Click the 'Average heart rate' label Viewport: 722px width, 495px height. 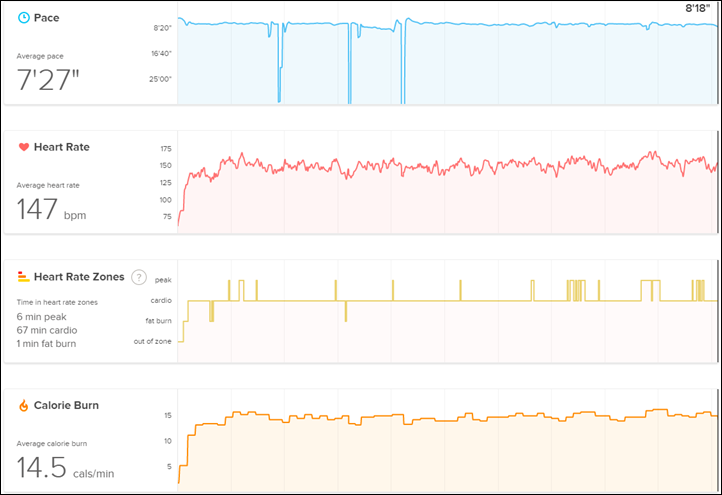pos(48,186)
